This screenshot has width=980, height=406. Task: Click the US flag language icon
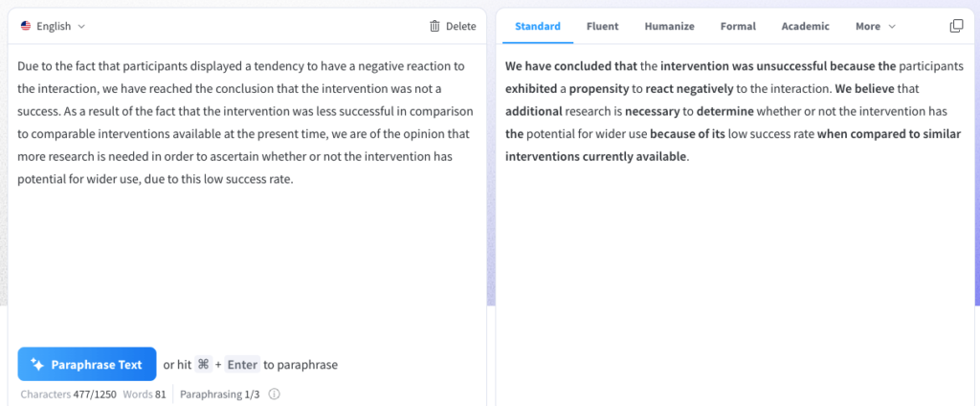(x=25, y=27)
